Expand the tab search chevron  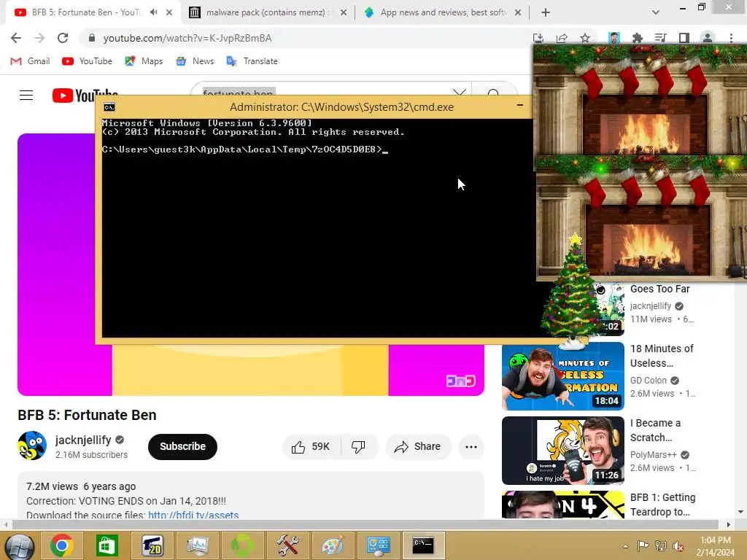coord(656,12)
